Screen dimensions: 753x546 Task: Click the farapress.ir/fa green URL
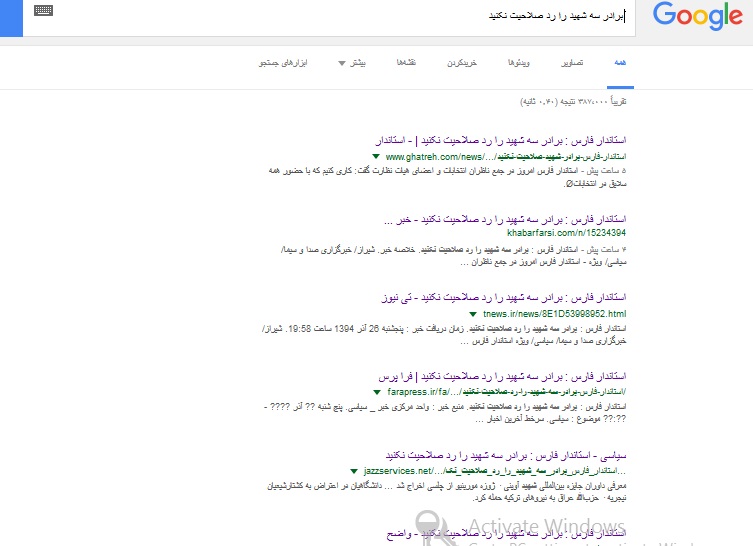(x=507, y=392)
